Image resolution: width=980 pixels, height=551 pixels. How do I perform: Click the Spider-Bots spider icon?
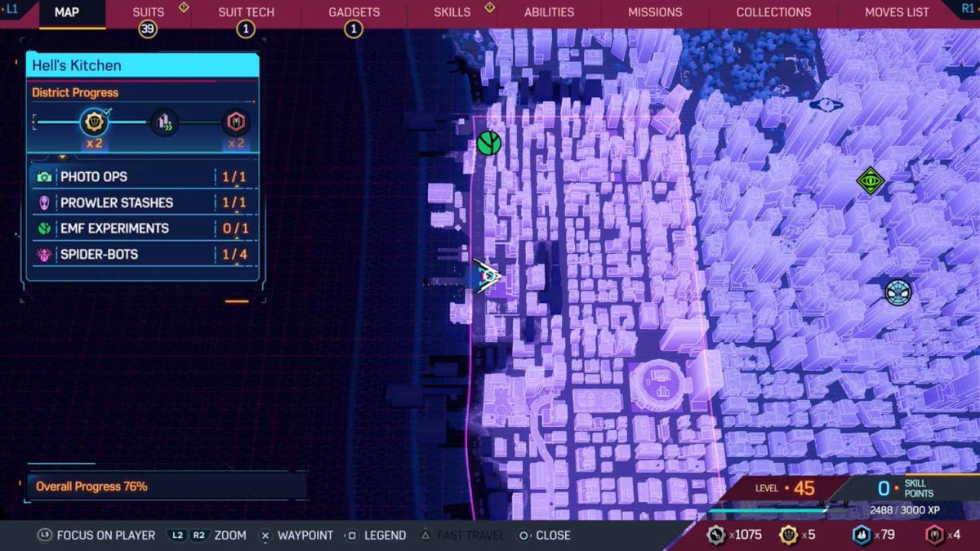click(x=43, y=255)
